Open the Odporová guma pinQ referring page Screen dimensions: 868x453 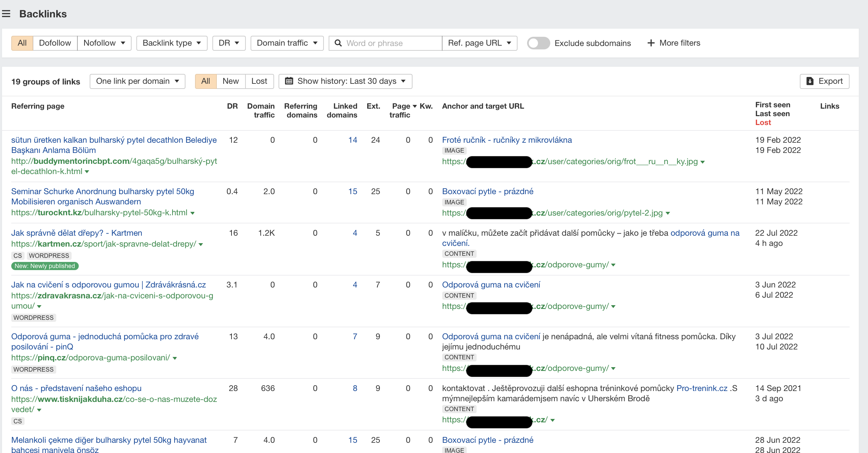click(105, 342)
